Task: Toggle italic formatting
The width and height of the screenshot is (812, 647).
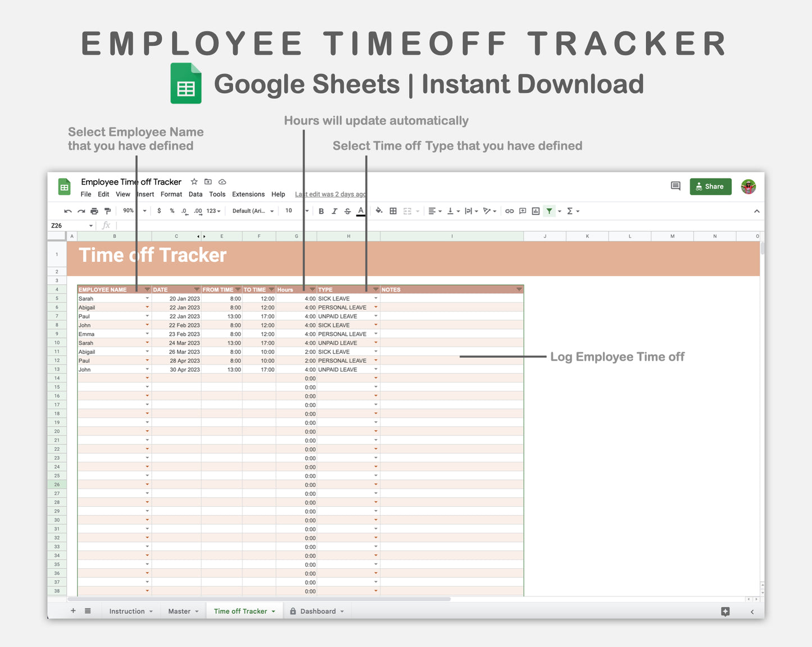Action: 335,211
